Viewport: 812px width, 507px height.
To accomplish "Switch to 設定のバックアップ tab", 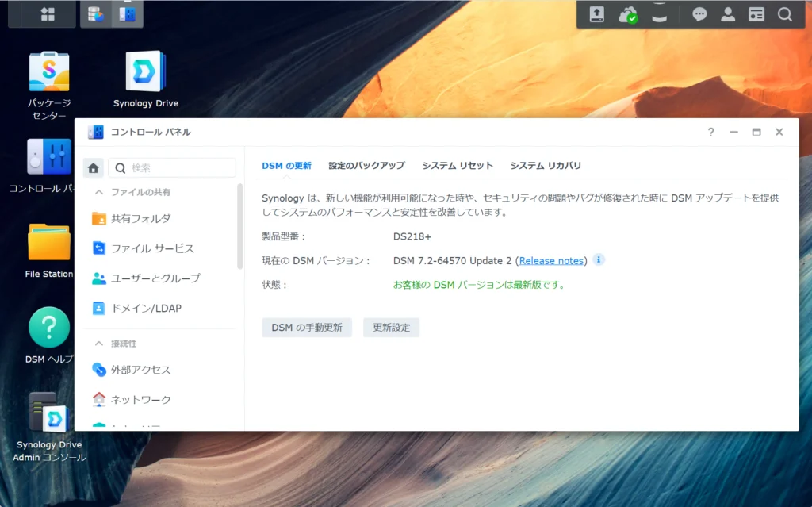I will pos(366,166).
